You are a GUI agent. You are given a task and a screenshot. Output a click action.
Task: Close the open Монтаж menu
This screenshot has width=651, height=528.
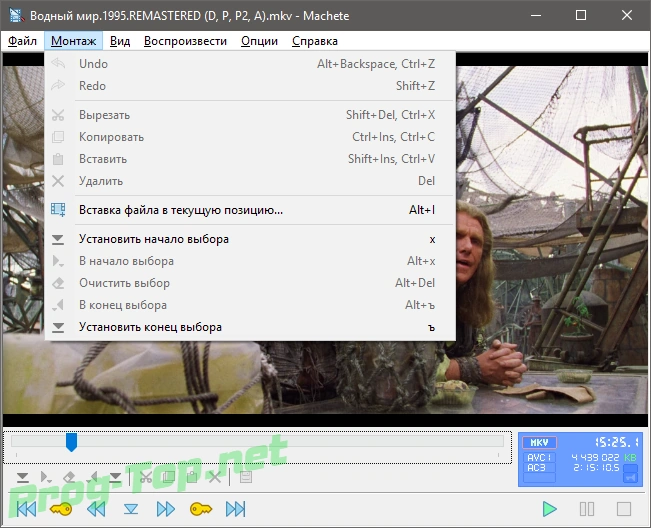point(73,41)
